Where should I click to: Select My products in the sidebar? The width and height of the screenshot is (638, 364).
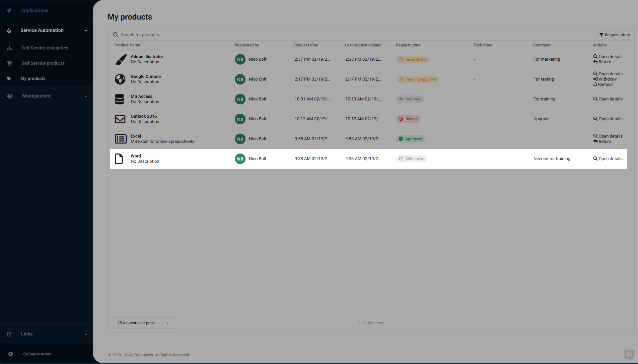tap(33, 79)
